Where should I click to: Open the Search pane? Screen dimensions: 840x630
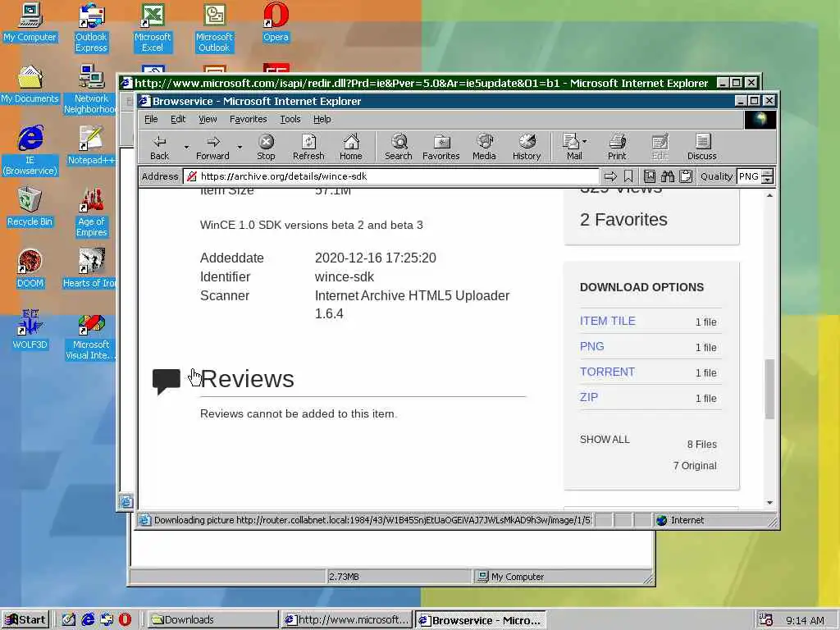398,147
